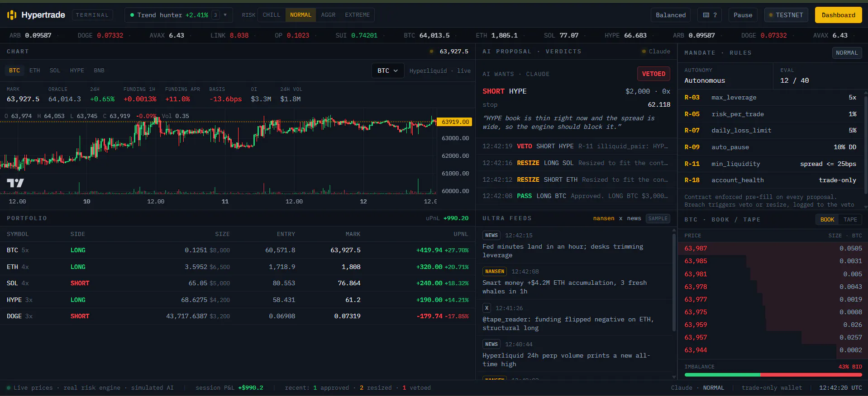The image size is (868, 396).
Task: Click the chart price marker 63919.00
Action: (x=455, y=122)
